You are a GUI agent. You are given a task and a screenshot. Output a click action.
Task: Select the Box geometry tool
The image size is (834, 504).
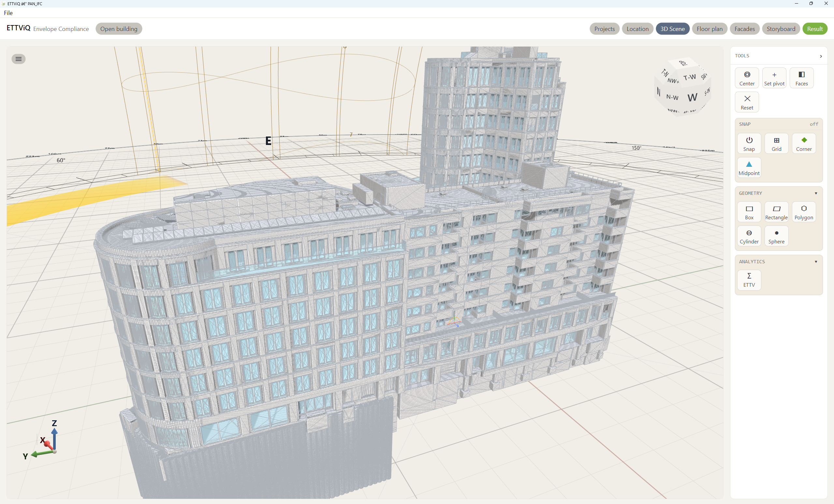749,212
